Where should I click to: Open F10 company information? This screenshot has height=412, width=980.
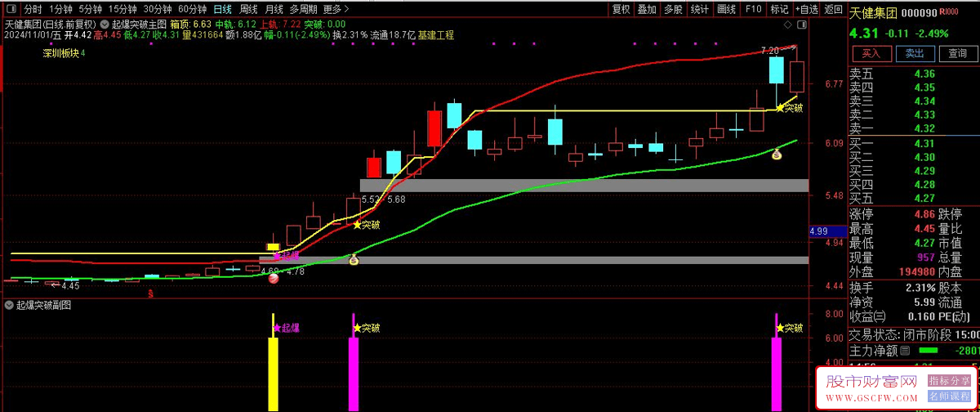click(753, 9)
